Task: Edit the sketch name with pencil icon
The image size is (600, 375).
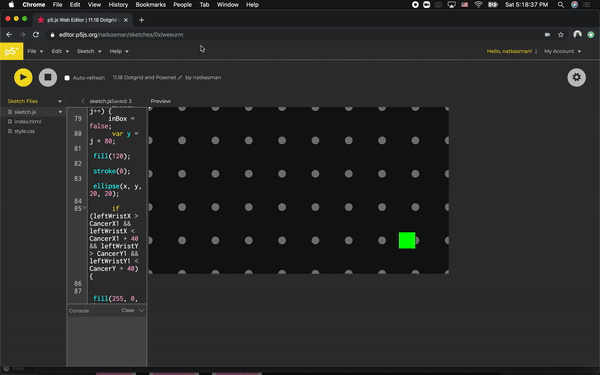Action: point(180,77)
